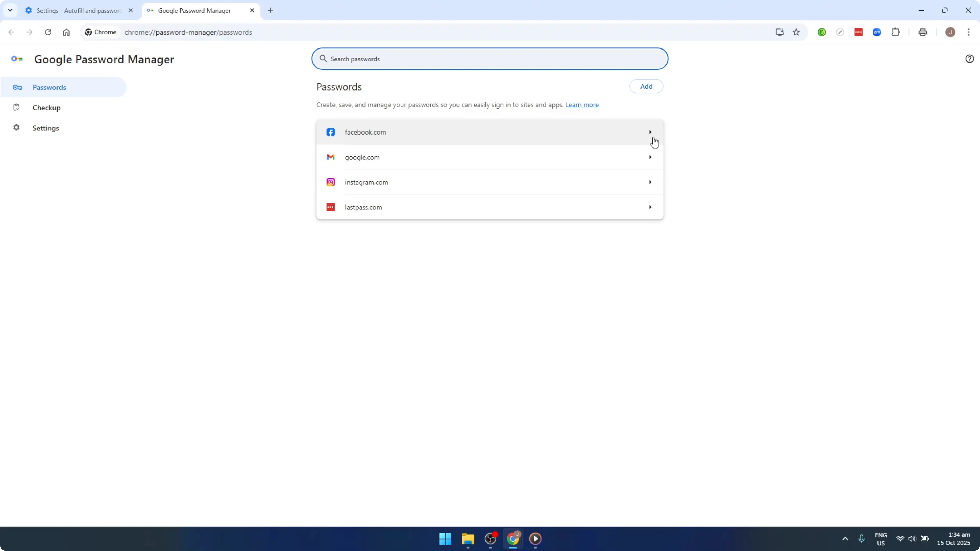The height and width of the screenshot is (551, 980).
Task: Click the Chrome site info chip
Action: [101, 32]
